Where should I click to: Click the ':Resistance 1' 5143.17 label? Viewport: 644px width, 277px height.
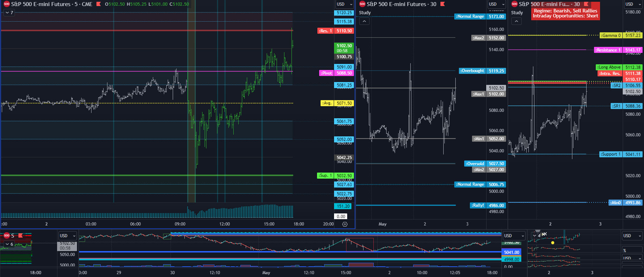tap(618, 50)
